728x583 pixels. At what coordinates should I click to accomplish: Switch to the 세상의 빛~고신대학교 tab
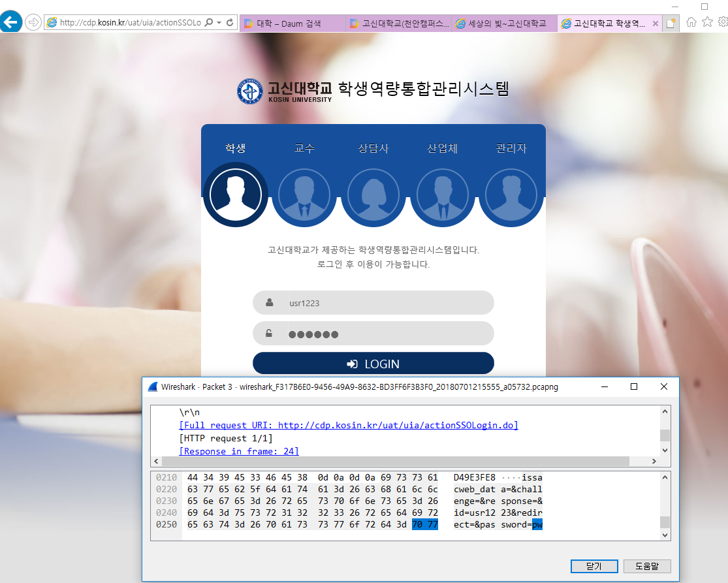505,24
